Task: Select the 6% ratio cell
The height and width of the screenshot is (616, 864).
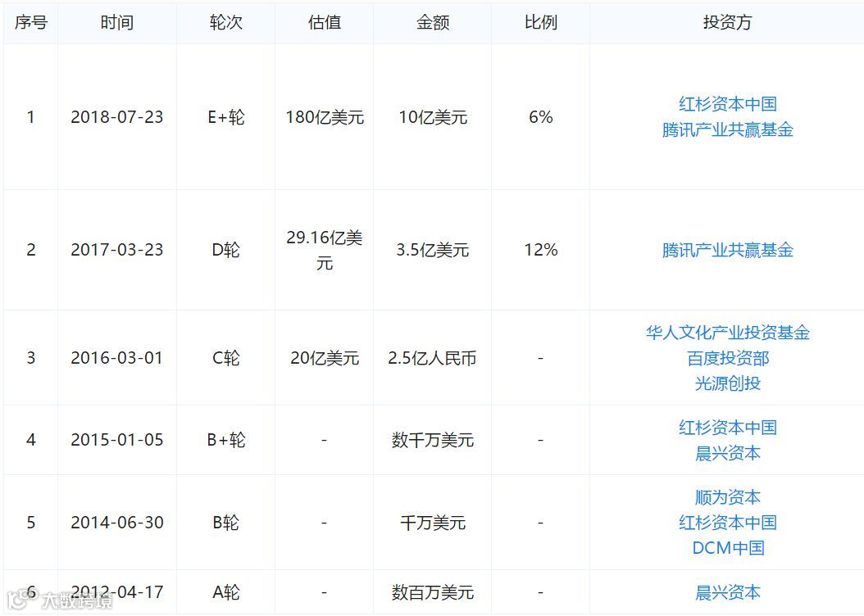Action: point(540,117)
